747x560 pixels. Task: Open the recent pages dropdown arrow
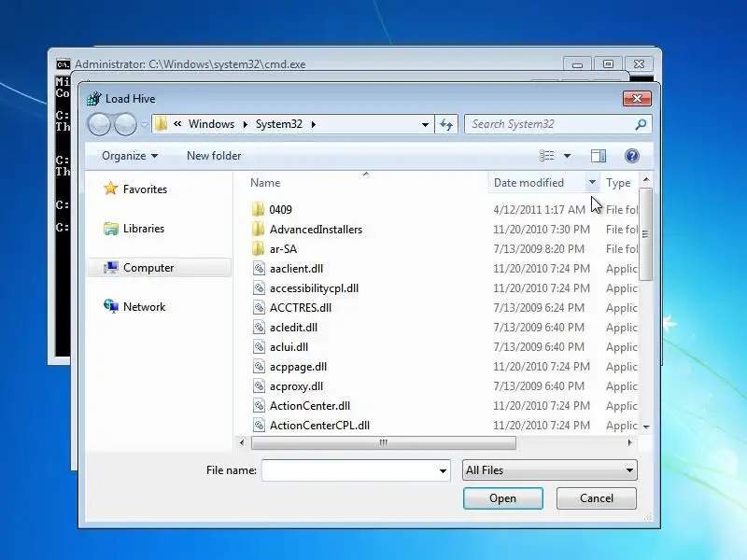pos(145,125)
